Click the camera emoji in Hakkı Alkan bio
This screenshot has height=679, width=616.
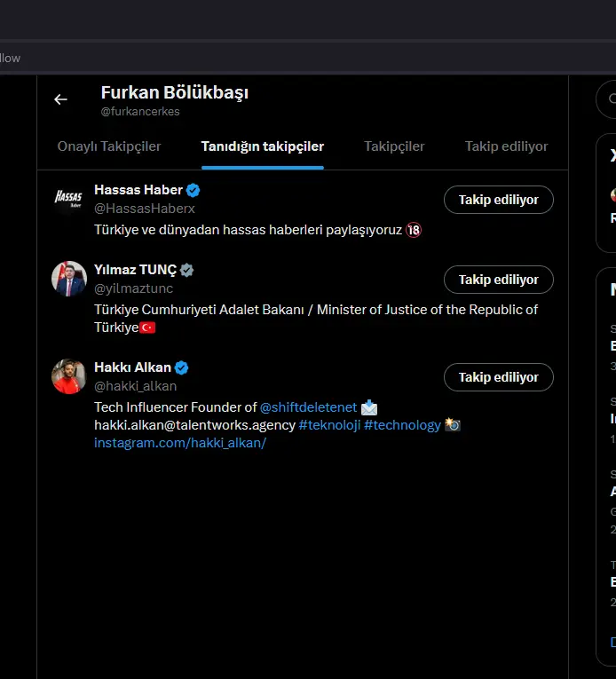pos(453,424)
